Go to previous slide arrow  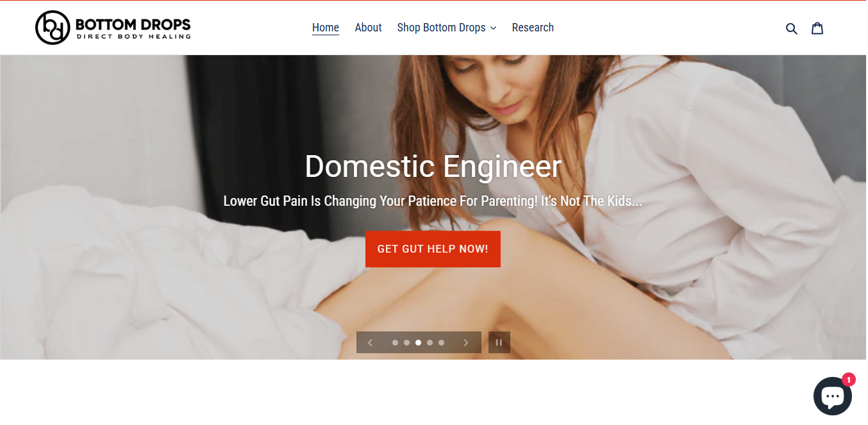370,342
